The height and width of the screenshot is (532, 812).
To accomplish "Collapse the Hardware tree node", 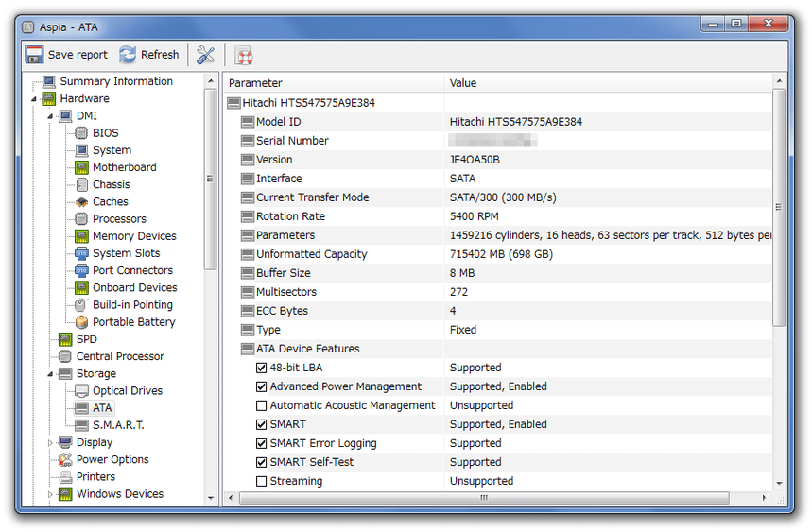I will [34, 99].
